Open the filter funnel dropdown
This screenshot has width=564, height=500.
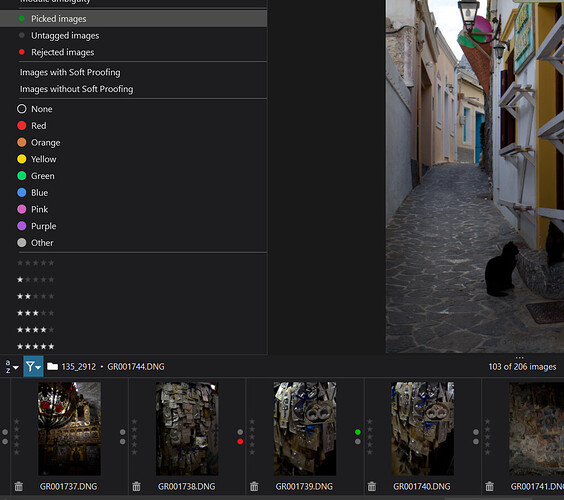click(33, 367)
